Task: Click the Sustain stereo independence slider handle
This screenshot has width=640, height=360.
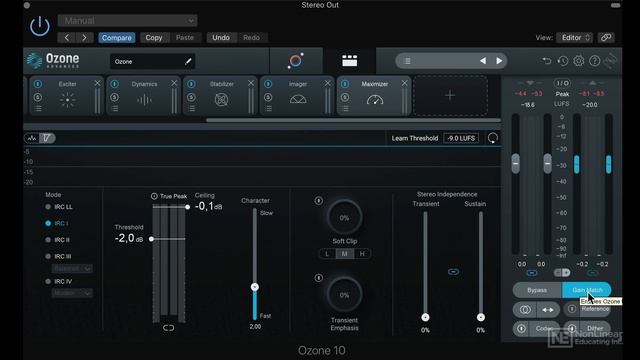Action: [x=481, y=317]
